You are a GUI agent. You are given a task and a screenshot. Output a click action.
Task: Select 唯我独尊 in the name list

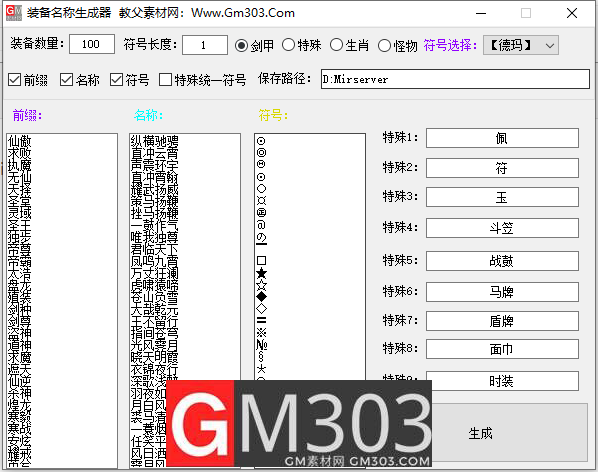pos(154,237)
